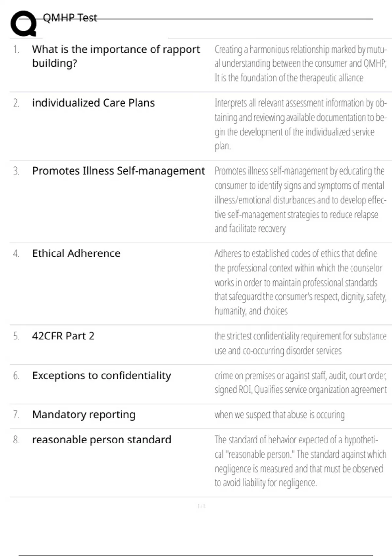
Task: Select the crime on premises definition
Action: 301,382
